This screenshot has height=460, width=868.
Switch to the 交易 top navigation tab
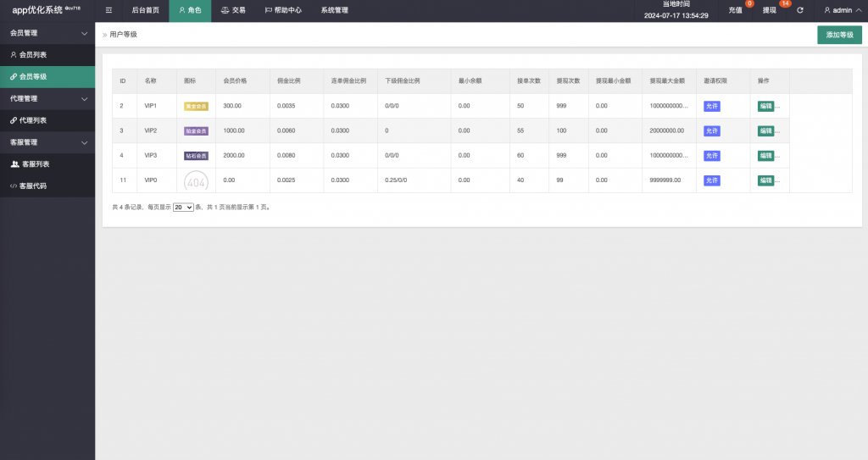tap(233, 10)
